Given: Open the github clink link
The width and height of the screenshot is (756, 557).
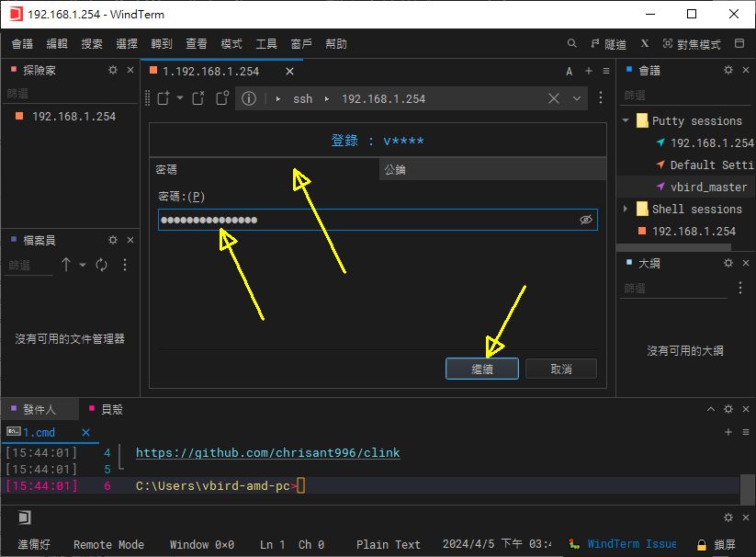Looking at the screenshot, I should pos(267,453).
